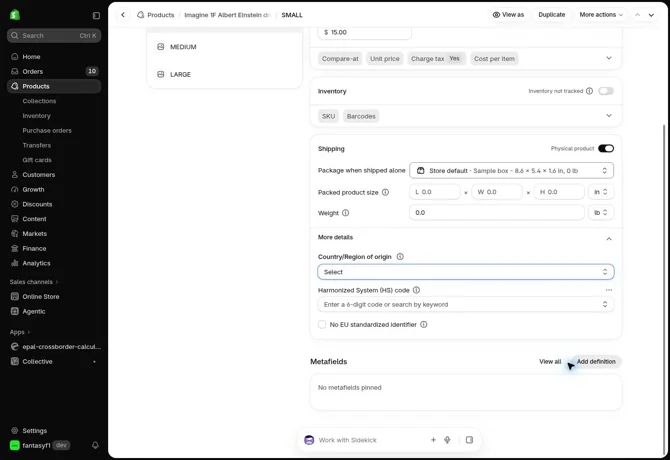Click the notification bell icon
670x460 pixels.
pos(95,445)
